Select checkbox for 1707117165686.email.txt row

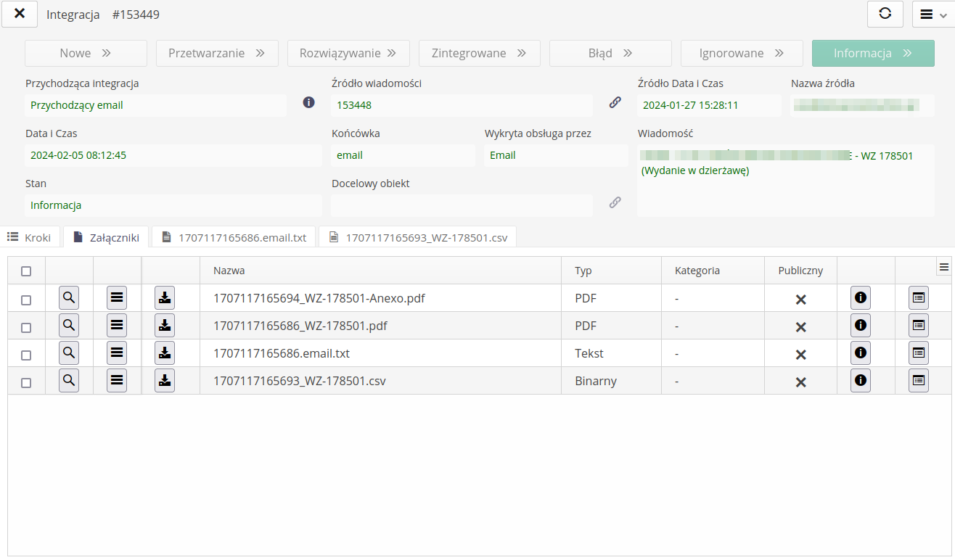pos(26,355)
